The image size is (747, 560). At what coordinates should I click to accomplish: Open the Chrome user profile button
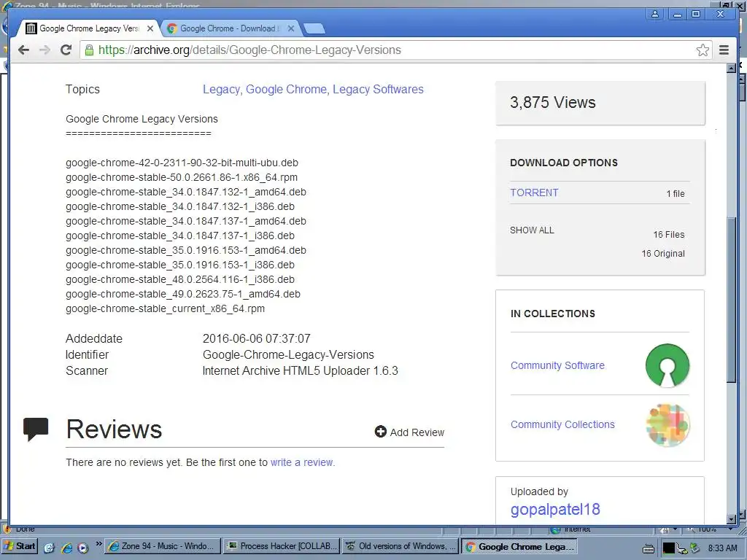655,14
